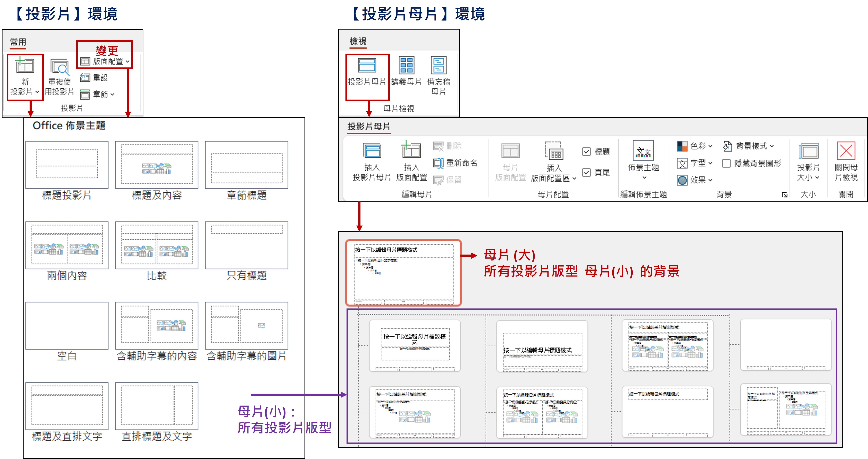Expand the 版面配置 dropdown
Image resolution: width=868 pixels, height=459 pixels.
point(108,61)
